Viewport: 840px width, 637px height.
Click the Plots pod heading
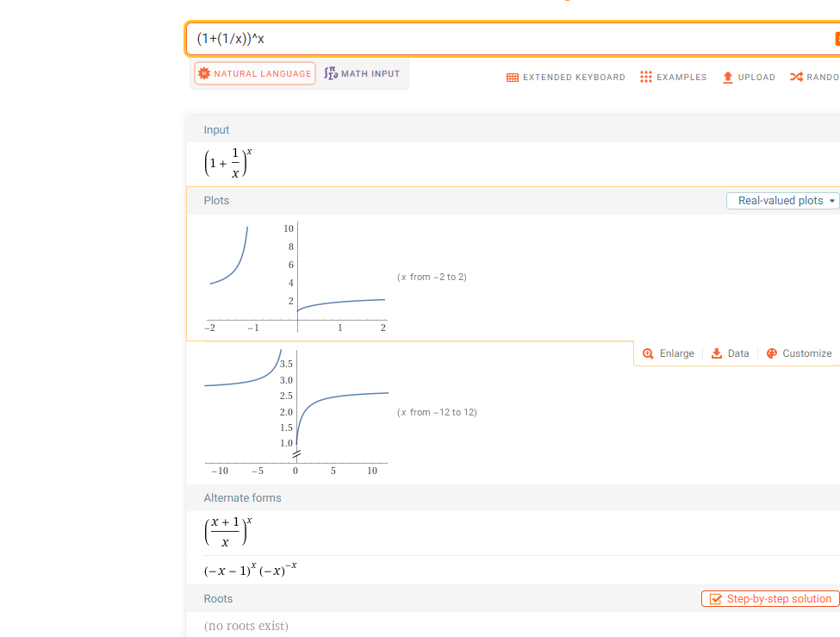(x=216, y=201)
